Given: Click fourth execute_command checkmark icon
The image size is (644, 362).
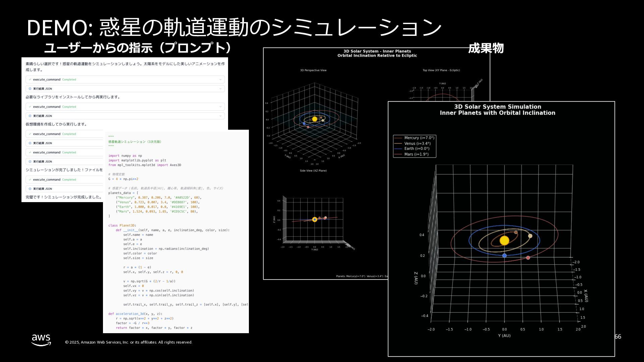Looking at the screenshot, I should coord(30,152).
